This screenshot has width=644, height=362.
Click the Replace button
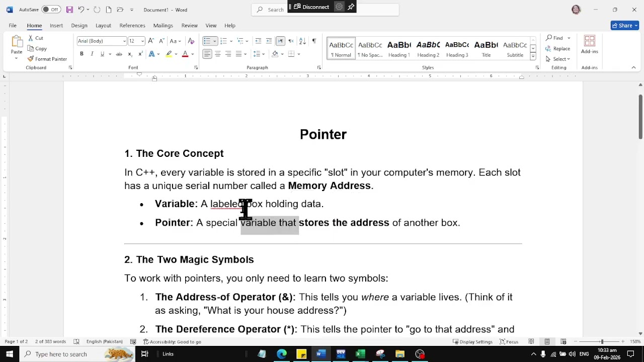tap(558, 49)
